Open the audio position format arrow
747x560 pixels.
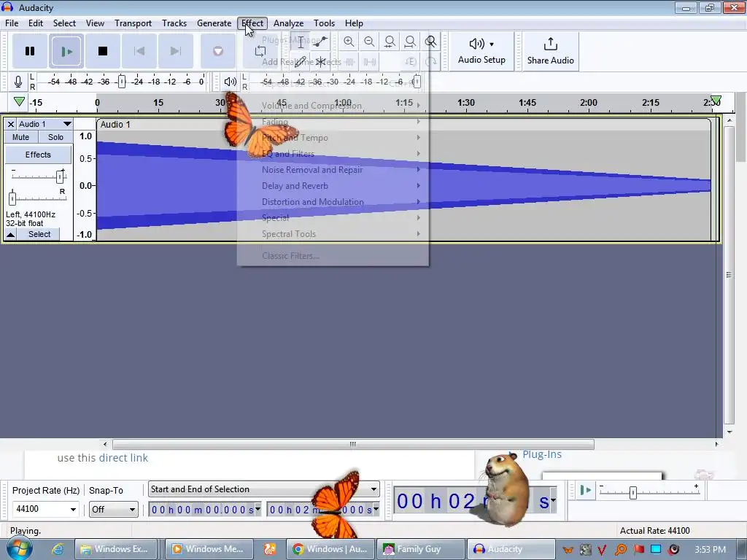click(553, 501)
